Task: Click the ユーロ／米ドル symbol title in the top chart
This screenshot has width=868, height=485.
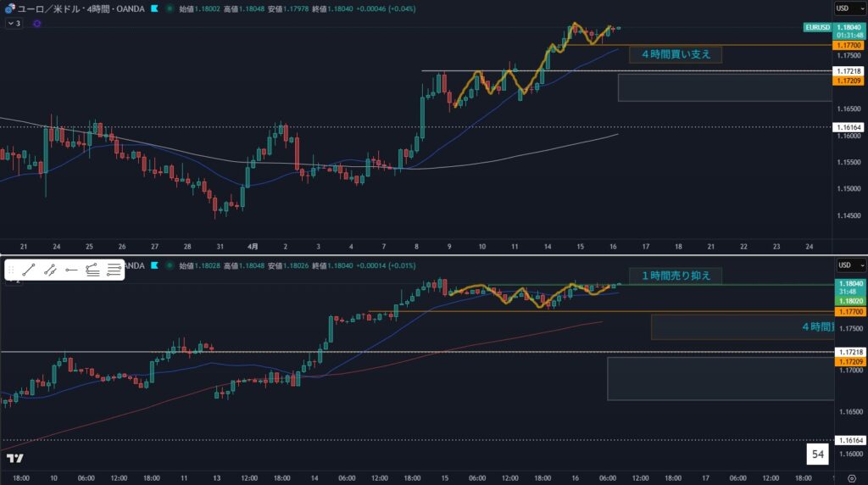Action: click(x=51, y=8)
